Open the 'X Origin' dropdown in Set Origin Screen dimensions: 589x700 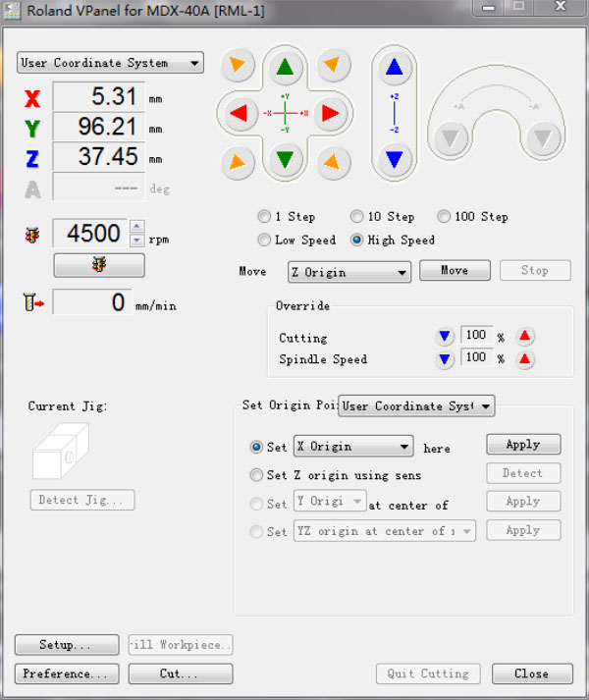pos(353,447)
